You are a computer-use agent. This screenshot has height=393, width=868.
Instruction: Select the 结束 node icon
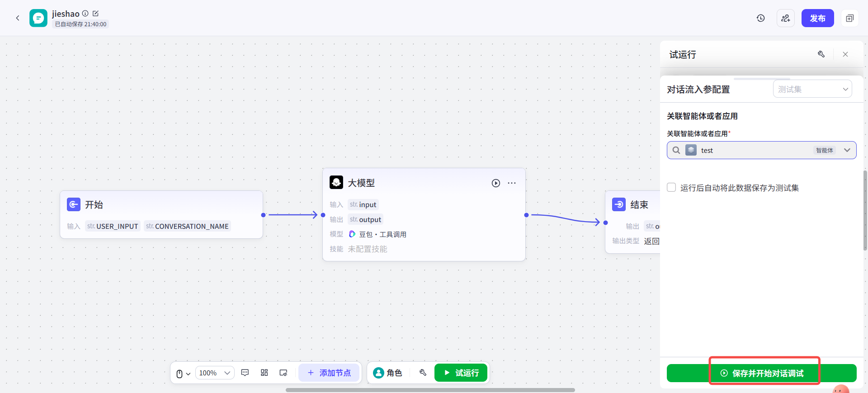(619, 204)
